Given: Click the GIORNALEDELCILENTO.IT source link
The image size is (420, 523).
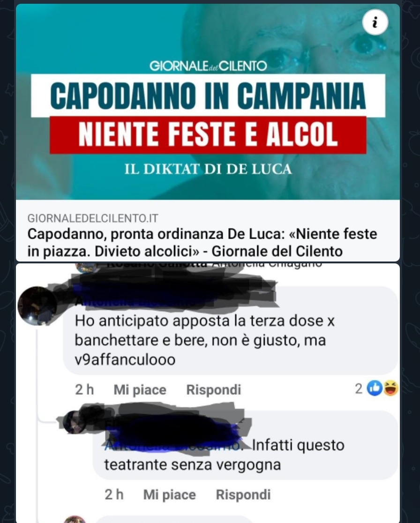Looking at the screenshot, I should (93, 218).
